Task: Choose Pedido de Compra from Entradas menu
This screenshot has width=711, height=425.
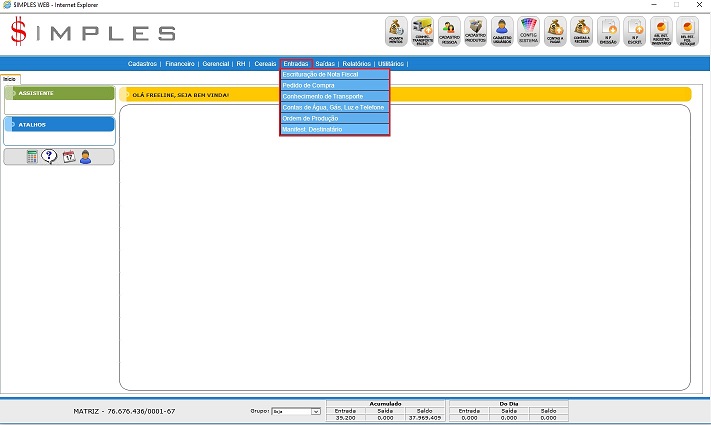Action: click(334, 86)
